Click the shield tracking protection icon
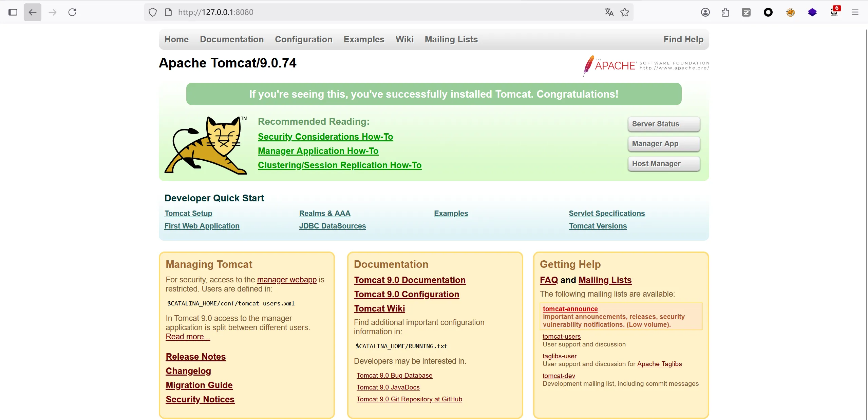The width and height of the screenshot is (868, 420). click(153, 13)
